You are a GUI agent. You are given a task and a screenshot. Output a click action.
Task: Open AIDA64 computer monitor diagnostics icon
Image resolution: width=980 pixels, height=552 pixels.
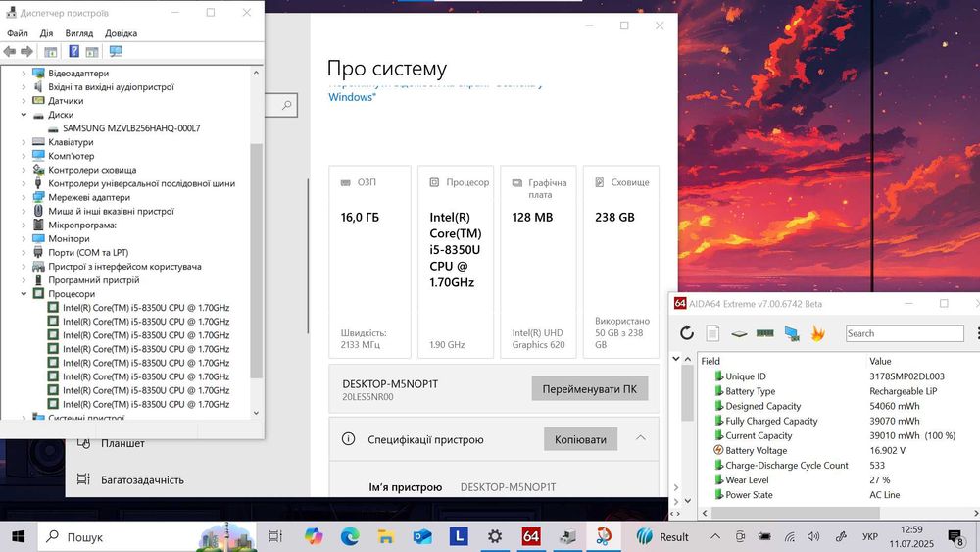792,333
